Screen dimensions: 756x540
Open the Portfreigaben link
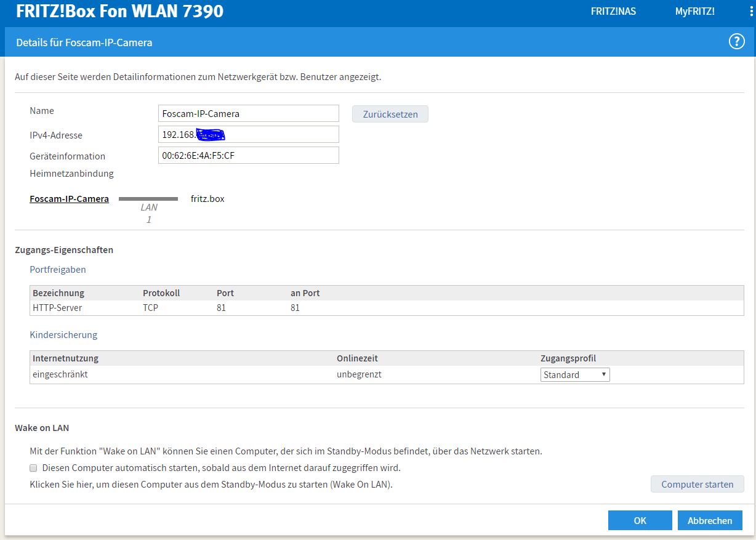coord(58,270)
